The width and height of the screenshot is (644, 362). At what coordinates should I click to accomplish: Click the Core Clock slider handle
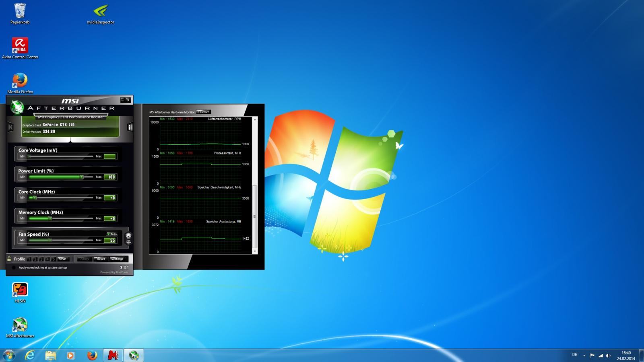tap(35, 198)
